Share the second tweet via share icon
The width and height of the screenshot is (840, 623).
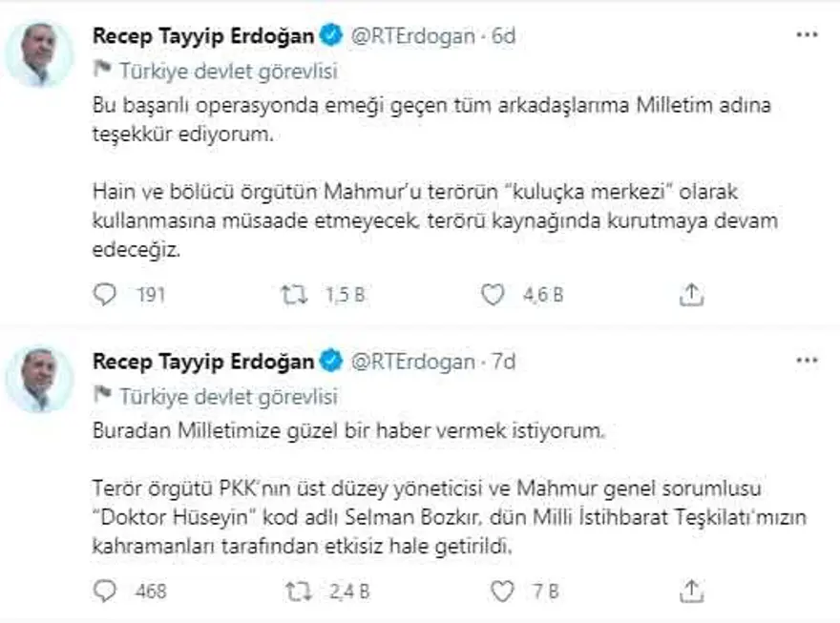tap(691, 592)
